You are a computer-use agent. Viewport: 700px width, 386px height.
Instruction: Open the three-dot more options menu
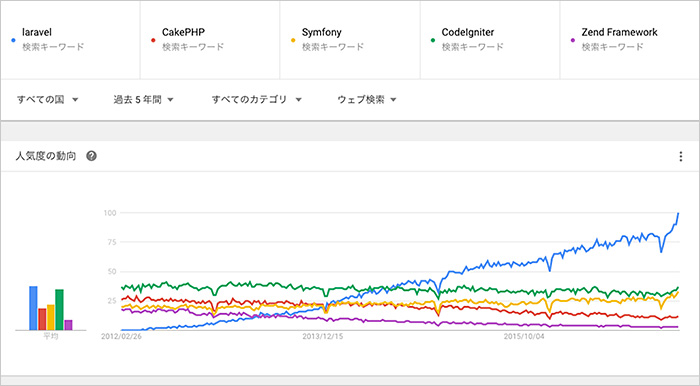(x=680, y=156)
